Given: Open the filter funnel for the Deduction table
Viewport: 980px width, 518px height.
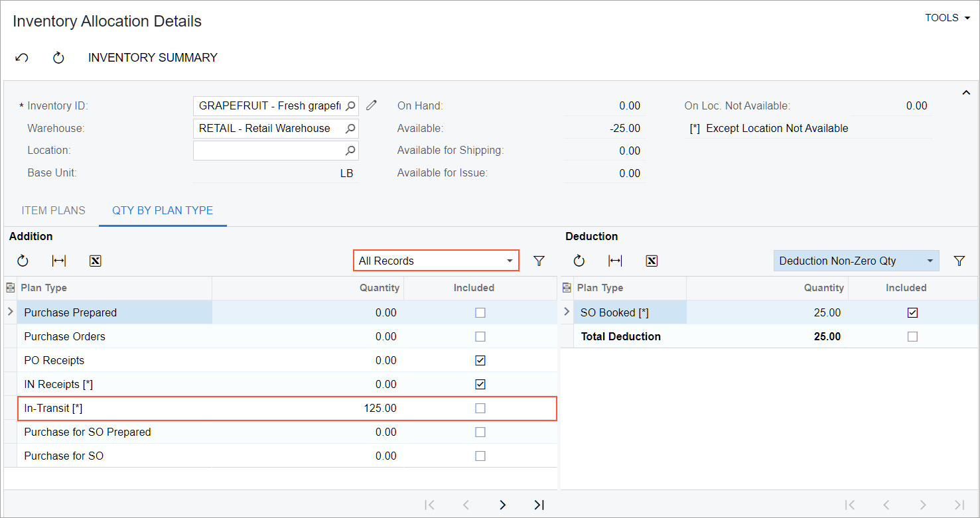Looking at the screenshot, I should pos(959,261).
